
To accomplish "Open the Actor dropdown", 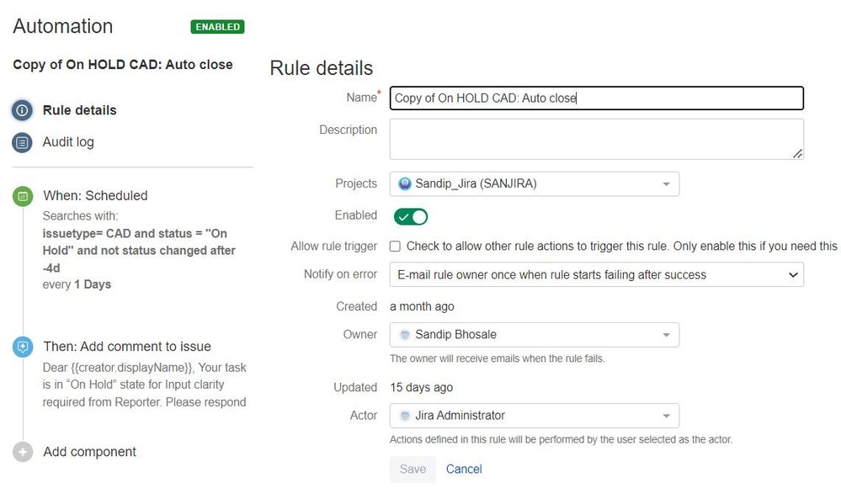I will click(535, 416).
